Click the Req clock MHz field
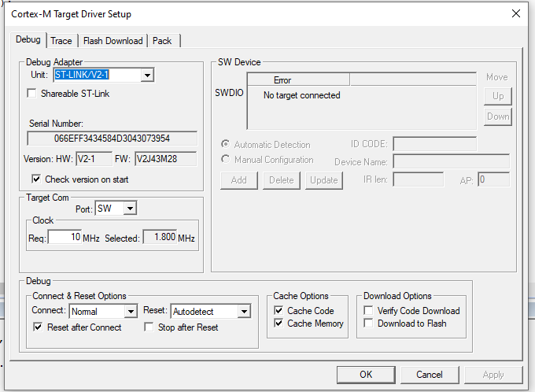The width and height of the screenshot is (535, 392). pyautogui.click(x=65, y=237)
